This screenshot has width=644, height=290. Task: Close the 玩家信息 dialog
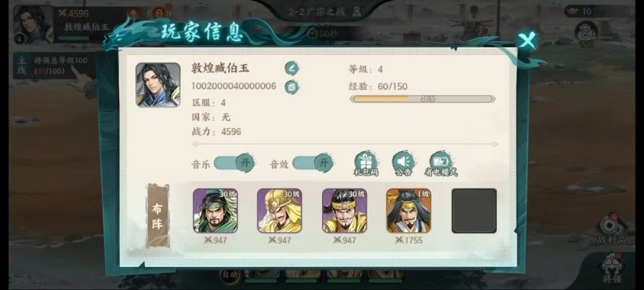[x=527, y=40]
